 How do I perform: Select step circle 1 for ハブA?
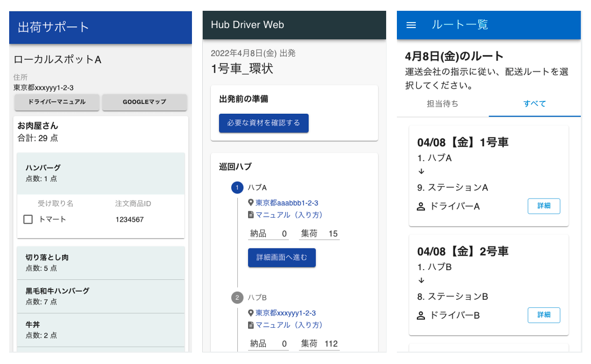(237, 187)
